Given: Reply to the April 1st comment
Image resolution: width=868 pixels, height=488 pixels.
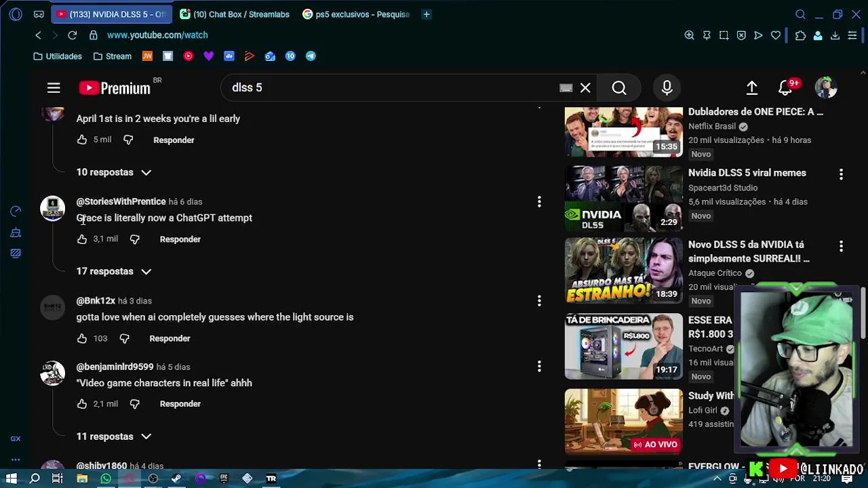Looking at the screenshot, I should [174, 140].
